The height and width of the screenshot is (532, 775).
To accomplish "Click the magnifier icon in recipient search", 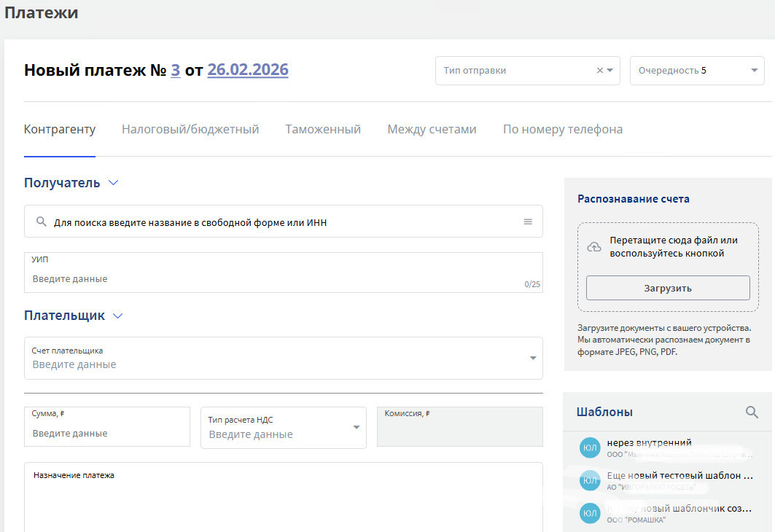I will 42,222.
